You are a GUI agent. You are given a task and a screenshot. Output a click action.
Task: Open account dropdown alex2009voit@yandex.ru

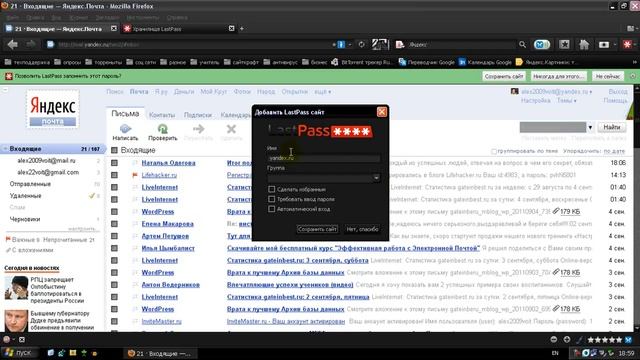(x=557, y=92)
